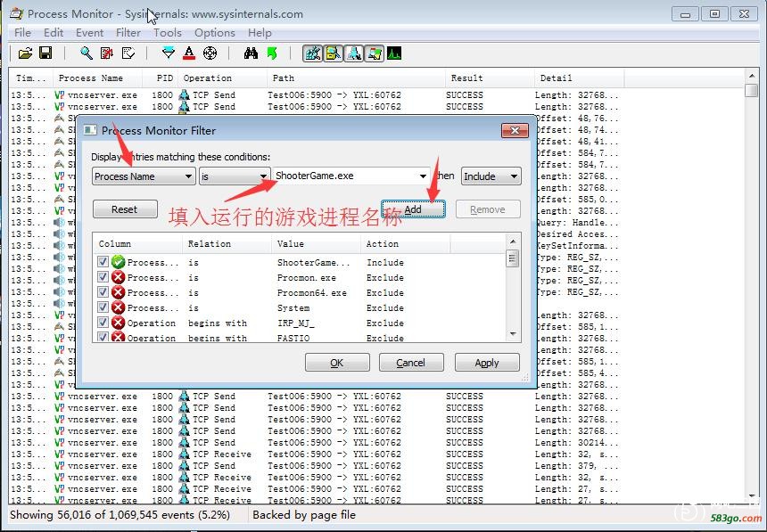Click red X icon on System row
The height and width of the screenshot is (532, 767).
(118, 307)
